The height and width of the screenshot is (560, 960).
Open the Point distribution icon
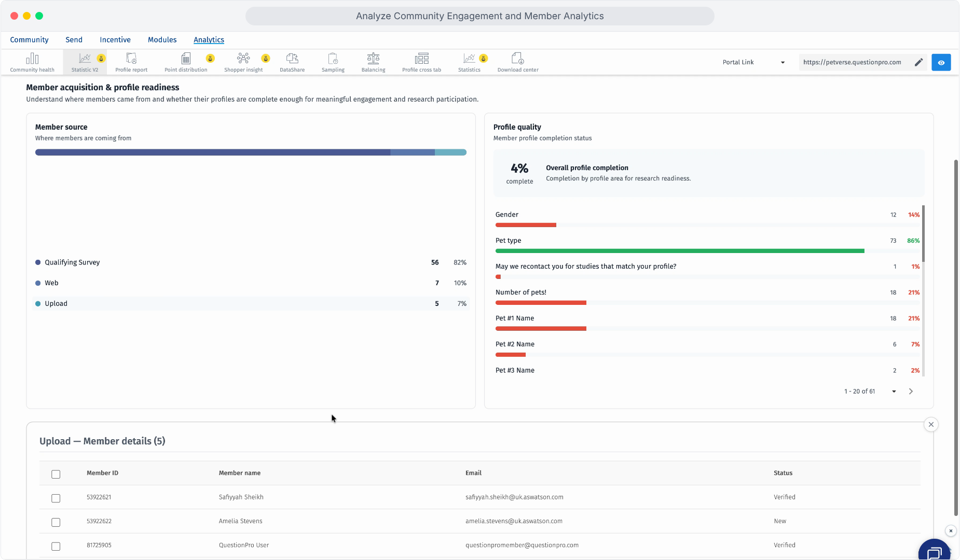tap(186, 62)
